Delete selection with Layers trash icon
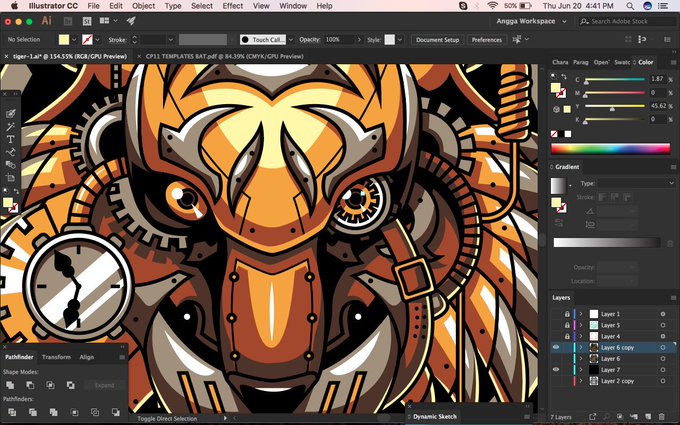The image size is (680, 425). click(x=662, y=417)
